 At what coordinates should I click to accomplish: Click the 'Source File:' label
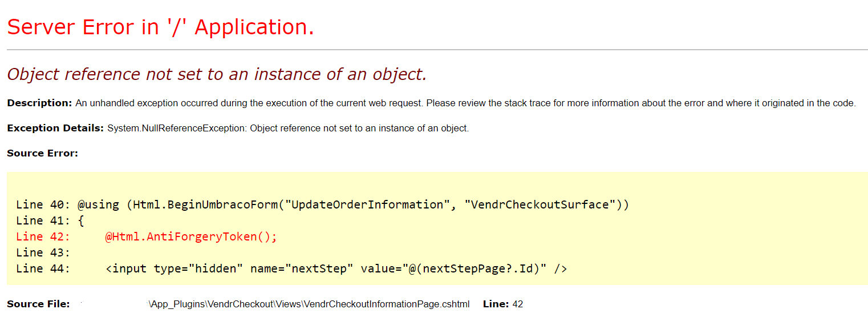tap(38, 304)
